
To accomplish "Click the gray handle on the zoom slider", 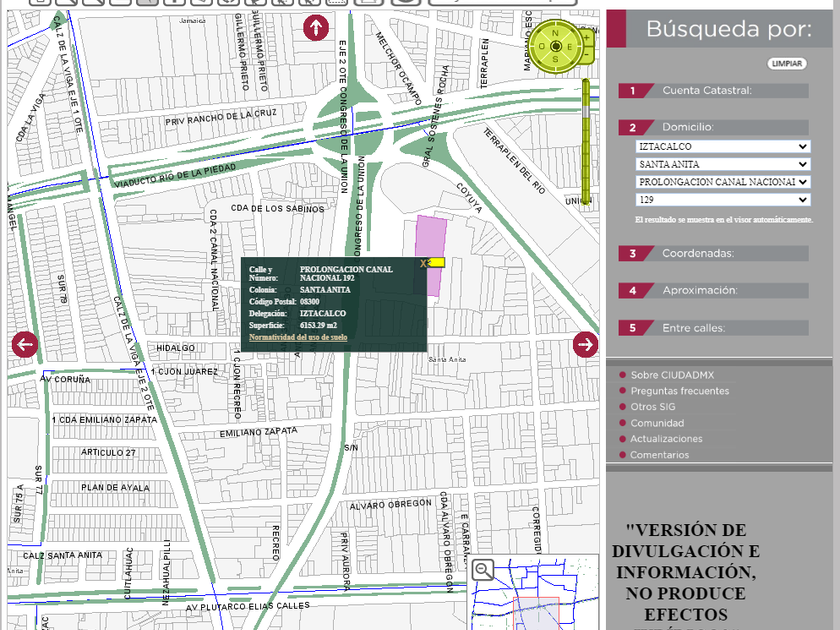I will click(x=586, y=112).
